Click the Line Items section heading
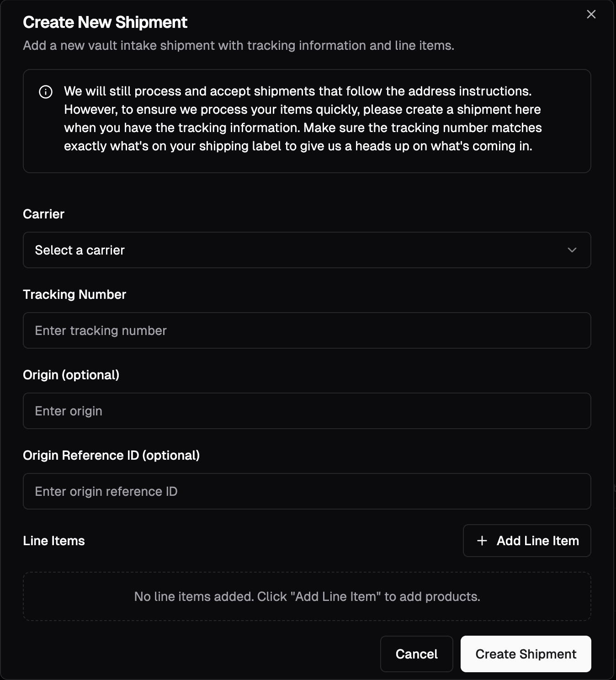This screenshot has width=616, height=680. pyautogui.click(x=54, y=541)
